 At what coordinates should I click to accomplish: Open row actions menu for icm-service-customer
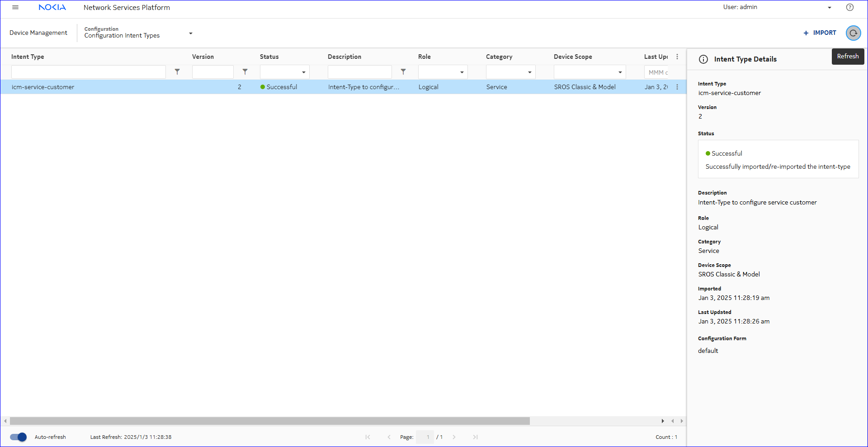[x=677, y=87]
